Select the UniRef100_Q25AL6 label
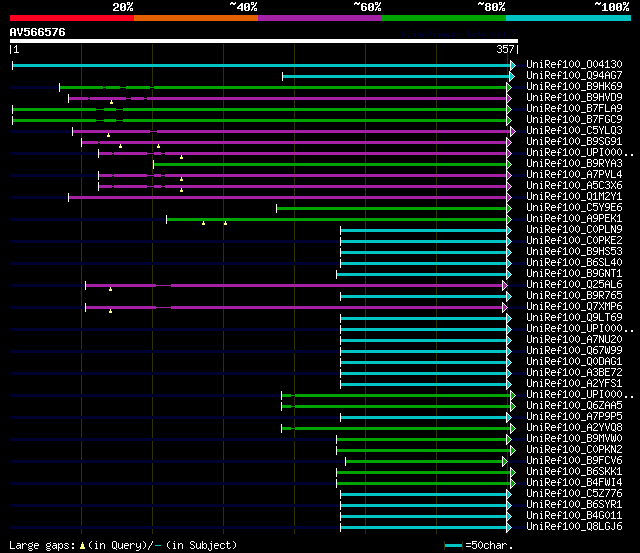 click(574, 284)
